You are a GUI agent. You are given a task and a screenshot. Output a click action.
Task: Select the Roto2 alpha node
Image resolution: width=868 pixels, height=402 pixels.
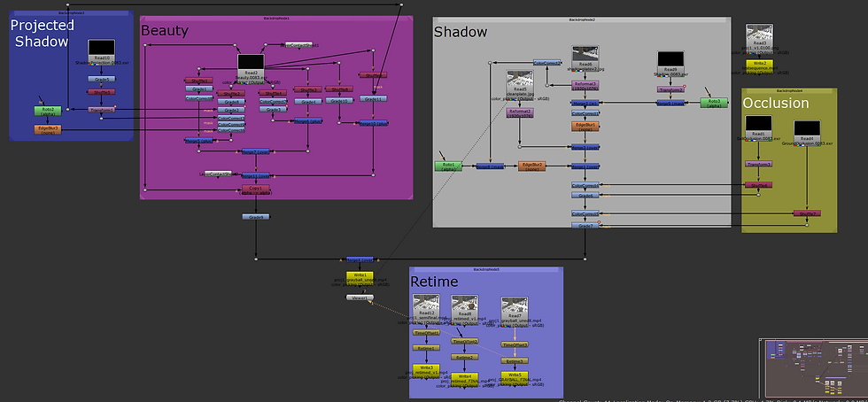pyautogui.click(x=48, y=111)
